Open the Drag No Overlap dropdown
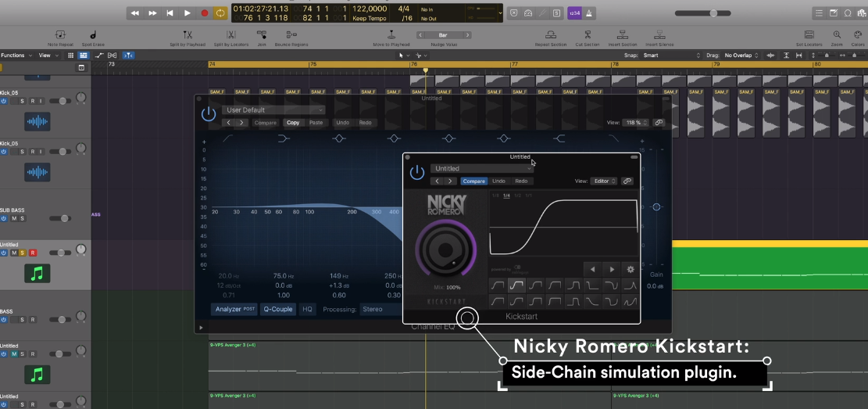The width and height of the screenshot is (868, 409). (740, 56)
